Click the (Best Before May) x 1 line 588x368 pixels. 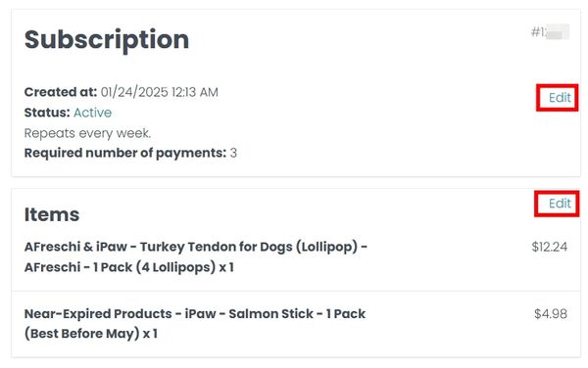click(91, 333)
